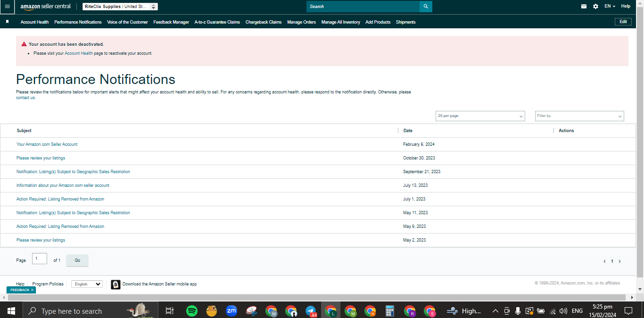Click the microphone tray icon
644x318 pixels.
[x=518, y=311]
